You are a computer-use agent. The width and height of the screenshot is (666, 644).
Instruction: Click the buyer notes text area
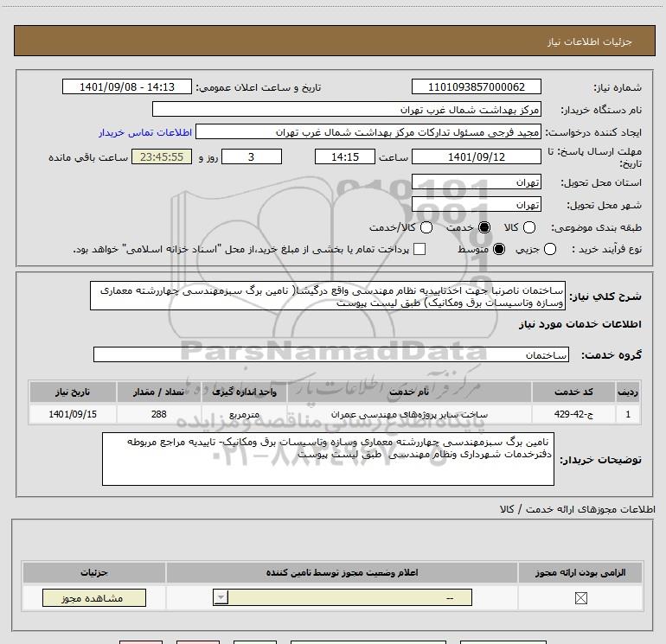click(328, 459)
